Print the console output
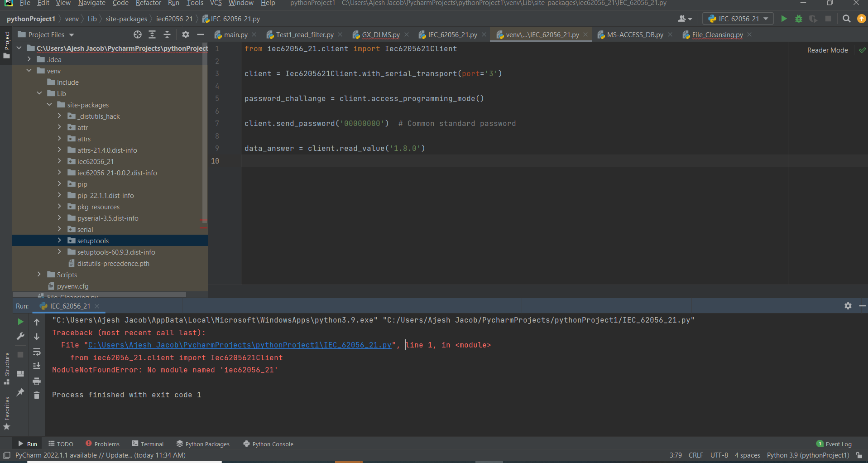 (37, 381)
